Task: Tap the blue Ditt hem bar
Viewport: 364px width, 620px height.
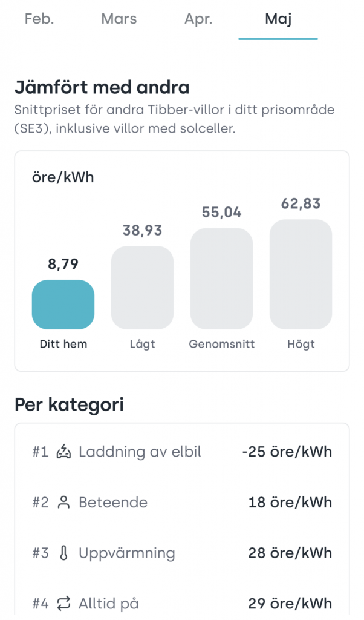Action: pos(63,305)
